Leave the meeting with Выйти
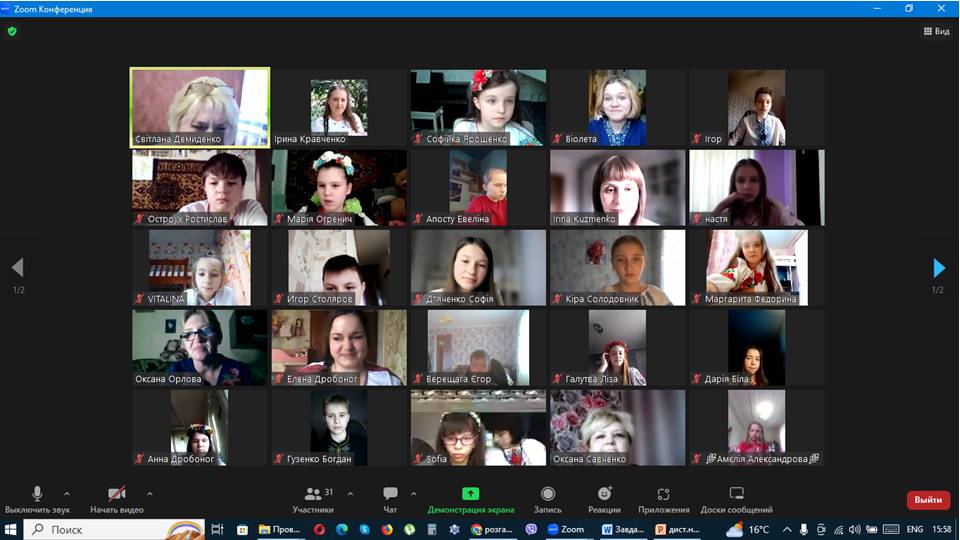This screenshot has width=960, height=540. pyautogui.click(x=927, y=500)
